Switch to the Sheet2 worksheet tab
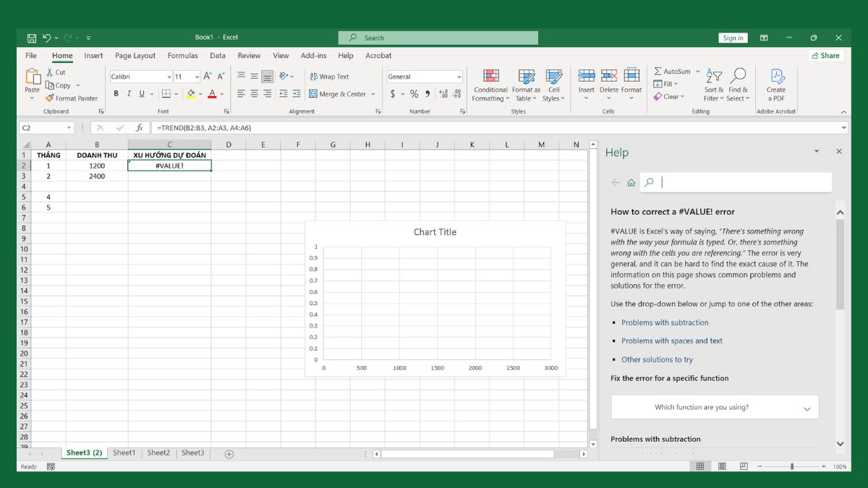Viewport: 868px width, 488px height. (x=158, y=452)
